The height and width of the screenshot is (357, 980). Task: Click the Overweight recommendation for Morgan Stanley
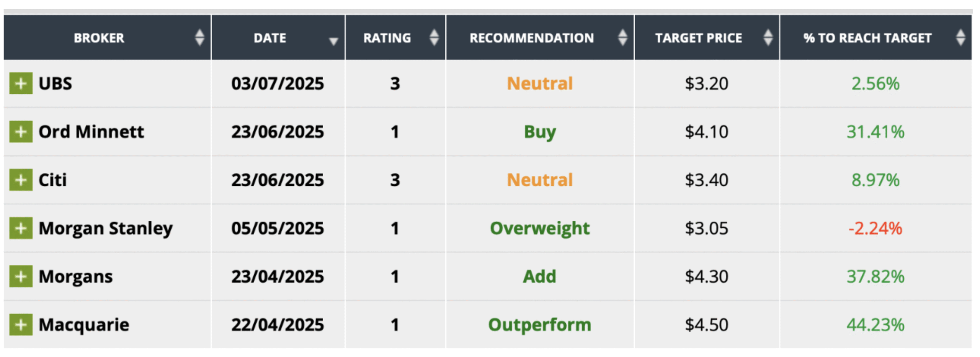(540, 228)
